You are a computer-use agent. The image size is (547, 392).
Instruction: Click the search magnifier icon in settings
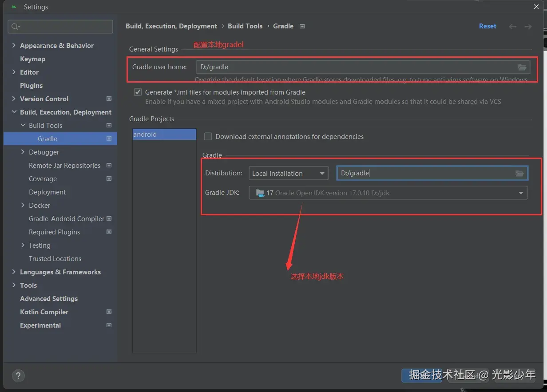pyautogui.click(x=16, y=27)
